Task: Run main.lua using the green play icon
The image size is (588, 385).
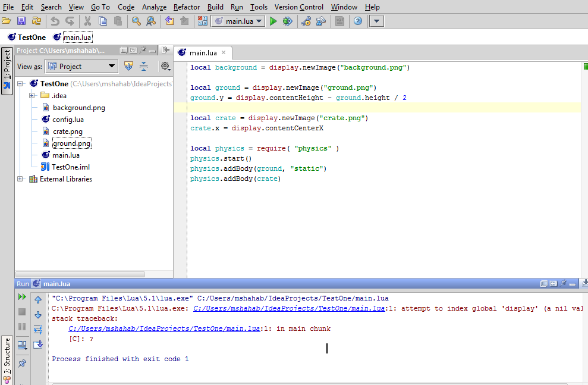Action: pos(273,21)
